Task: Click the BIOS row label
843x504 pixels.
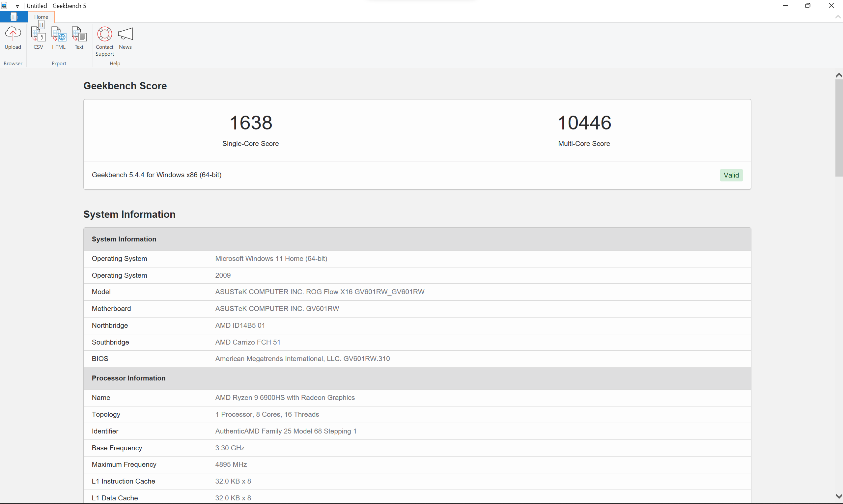Action: [x=100, y=359]
